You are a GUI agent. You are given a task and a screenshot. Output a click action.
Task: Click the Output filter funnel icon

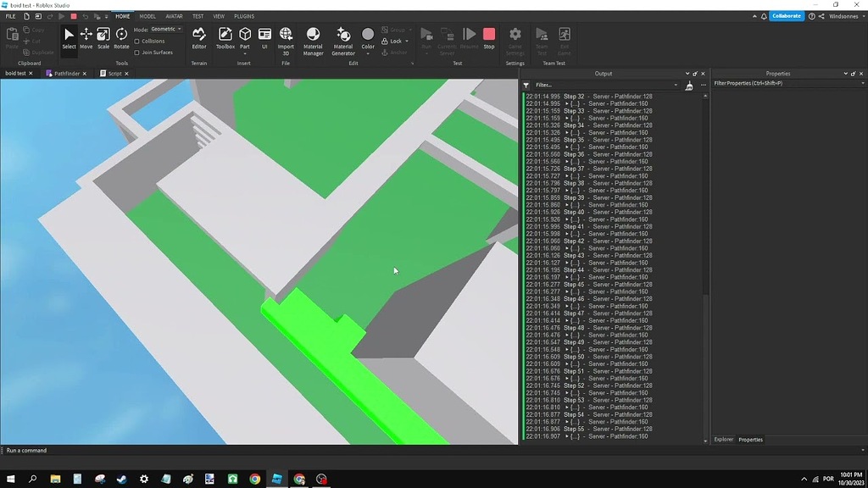526,86
